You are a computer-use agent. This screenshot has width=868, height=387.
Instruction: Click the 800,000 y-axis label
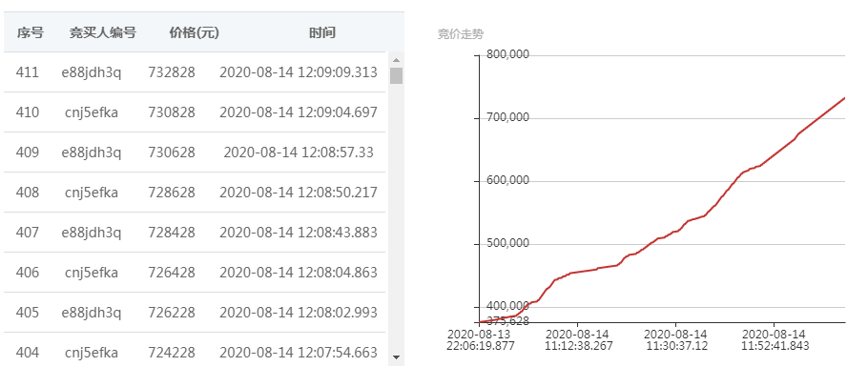pyautogui.click(x=507, y=54)
